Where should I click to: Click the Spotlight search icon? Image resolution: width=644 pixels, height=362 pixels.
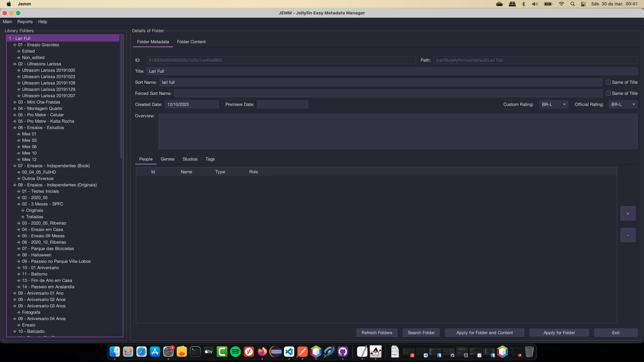573,4
